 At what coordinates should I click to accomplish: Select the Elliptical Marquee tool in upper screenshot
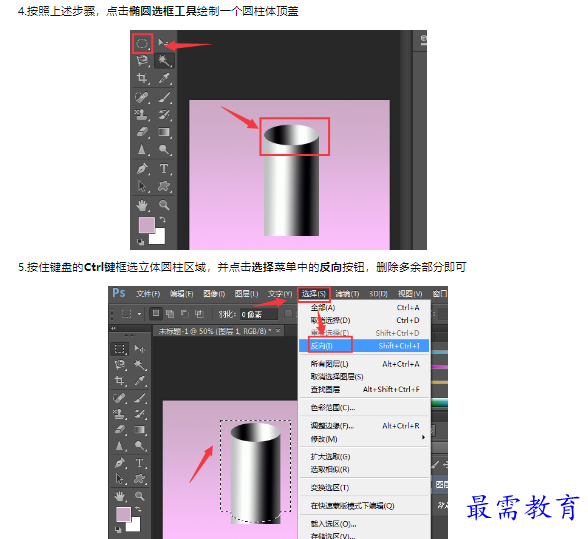pos(142,44)
